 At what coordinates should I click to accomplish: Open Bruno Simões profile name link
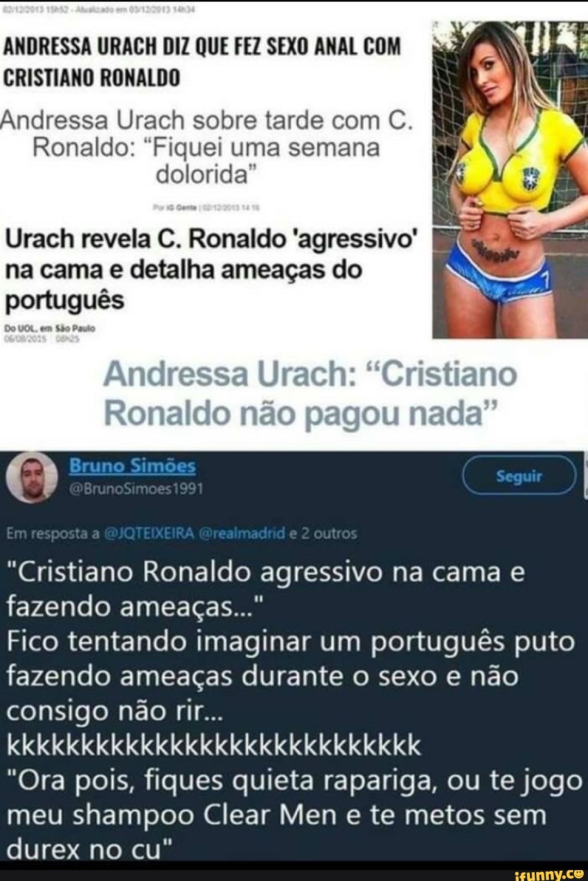click(x=132, y=466)
